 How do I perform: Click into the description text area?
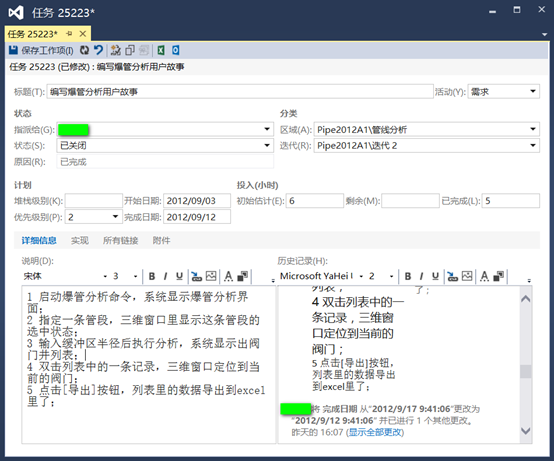(148, 365)
